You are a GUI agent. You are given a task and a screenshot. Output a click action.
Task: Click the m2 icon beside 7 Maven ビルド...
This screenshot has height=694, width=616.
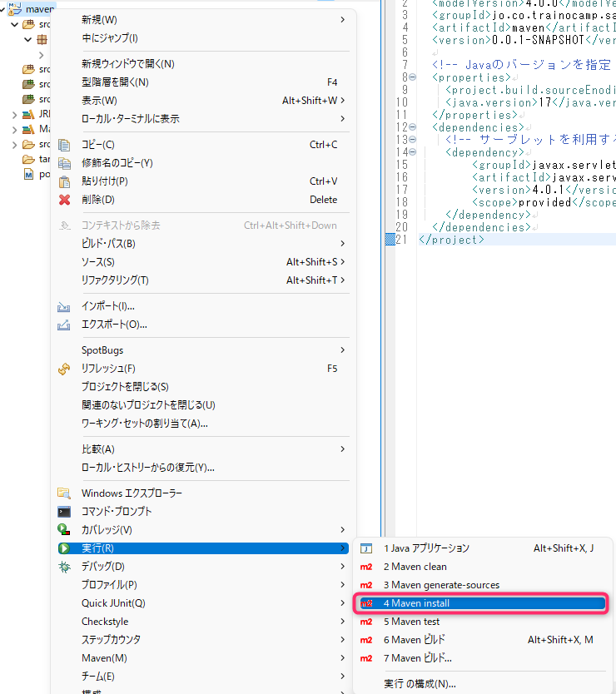click(x=366, y=658)
